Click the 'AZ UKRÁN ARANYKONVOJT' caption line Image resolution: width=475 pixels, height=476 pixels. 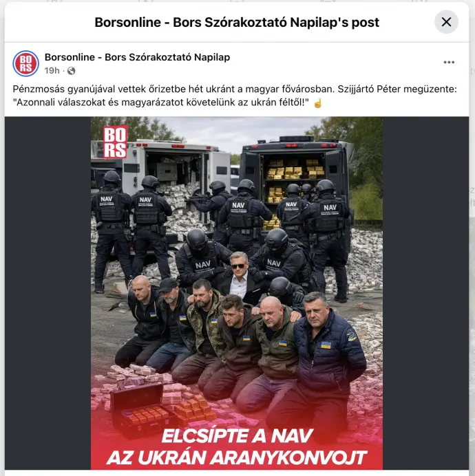click(237, 457)
